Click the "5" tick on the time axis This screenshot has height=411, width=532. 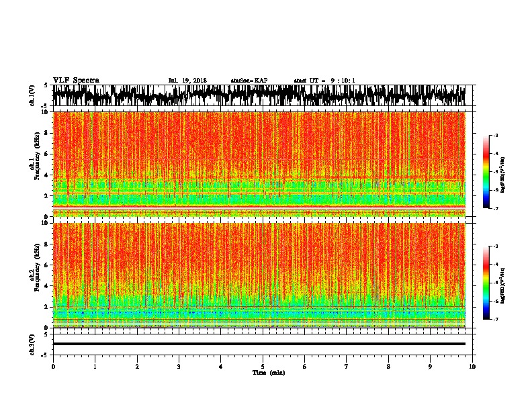point(263,367)
